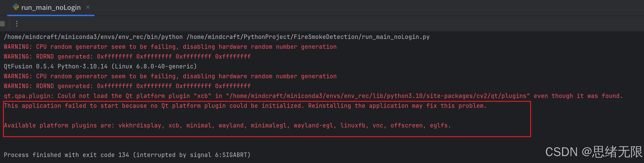This screenshot has width=644, height=163.
Task: Open the three-dot more options menu
Action: pos(17,24)
